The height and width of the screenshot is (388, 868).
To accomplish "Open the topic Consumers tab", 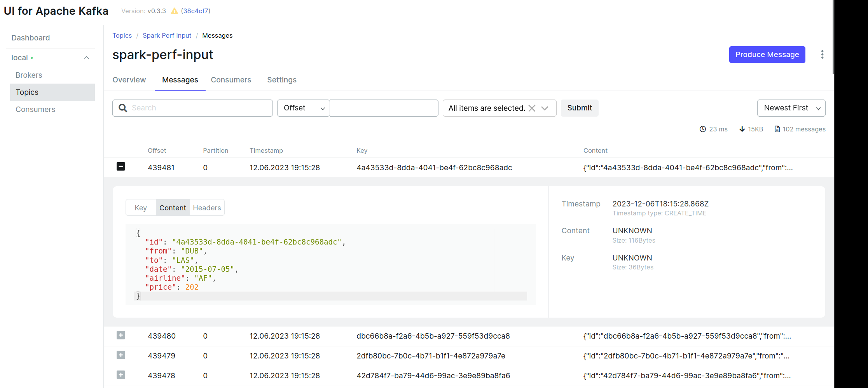I will coord(231,80).
